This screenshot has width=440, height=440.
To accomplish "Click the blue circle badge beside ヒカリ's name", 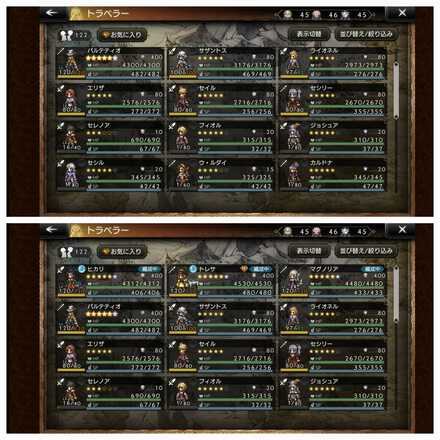I will [x=82, y=269].
